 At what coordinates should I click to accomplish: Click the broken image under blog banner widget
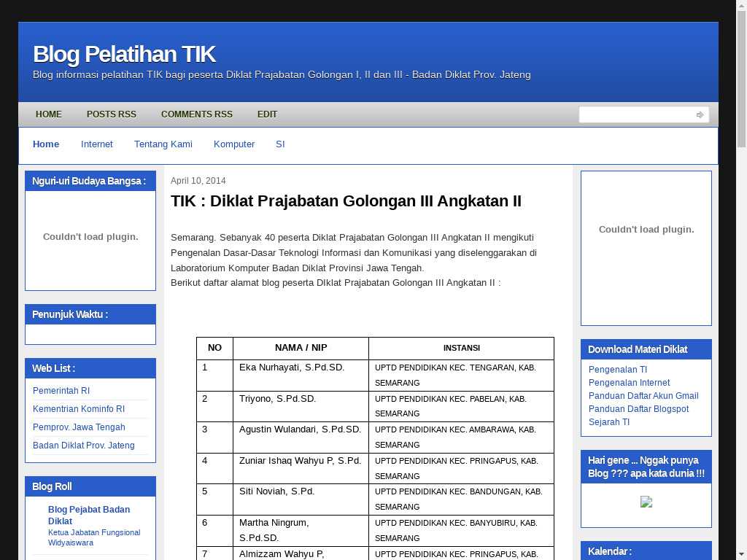(x=646, y=502)
